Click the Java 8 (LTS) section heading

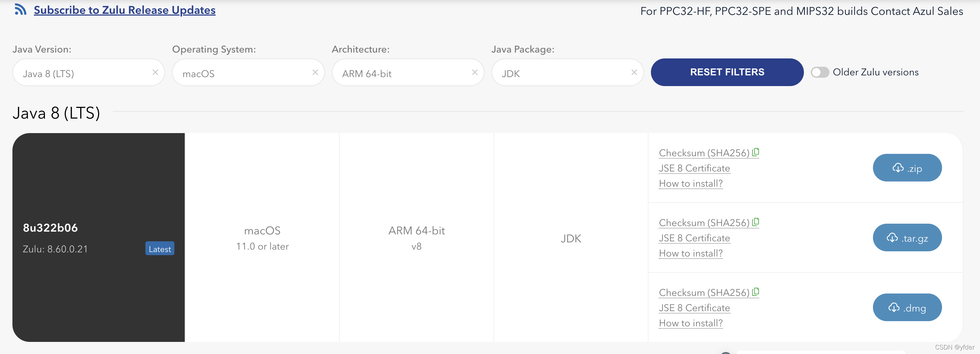56,113
